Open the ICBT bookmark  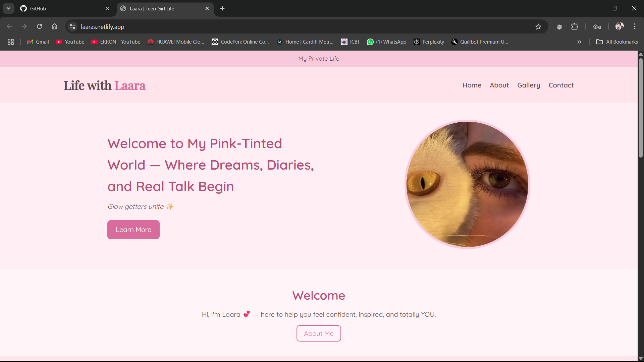350,42
